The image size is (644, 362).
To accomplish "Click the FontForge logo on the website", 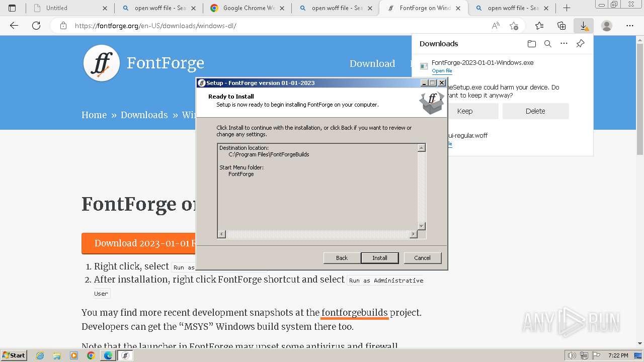I will point(102,63).
